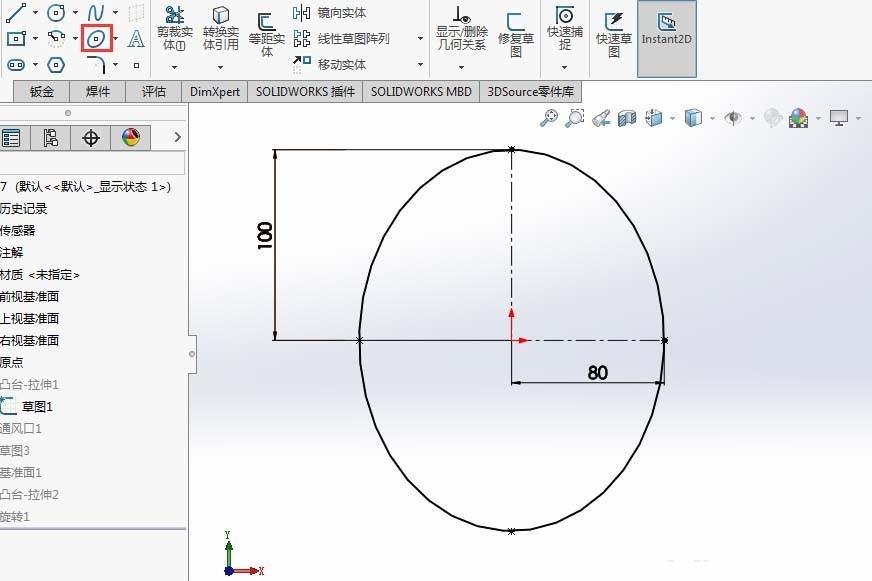Click the 80 dimension value on the ellipse
Image resolution: width=872 pixels, height=581 pixels.
[597, 374]
